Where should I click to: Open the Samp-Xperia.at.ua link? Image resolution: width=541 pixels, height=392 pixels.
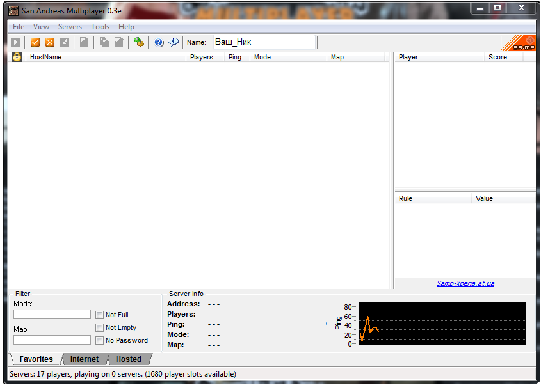pos(465,283)
